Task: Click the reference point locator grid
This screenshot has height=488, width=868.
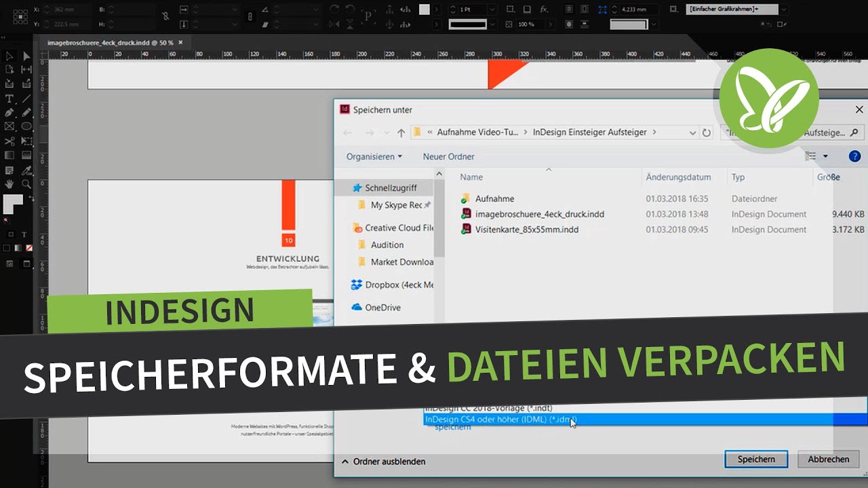Action: (x=20, y=16)
